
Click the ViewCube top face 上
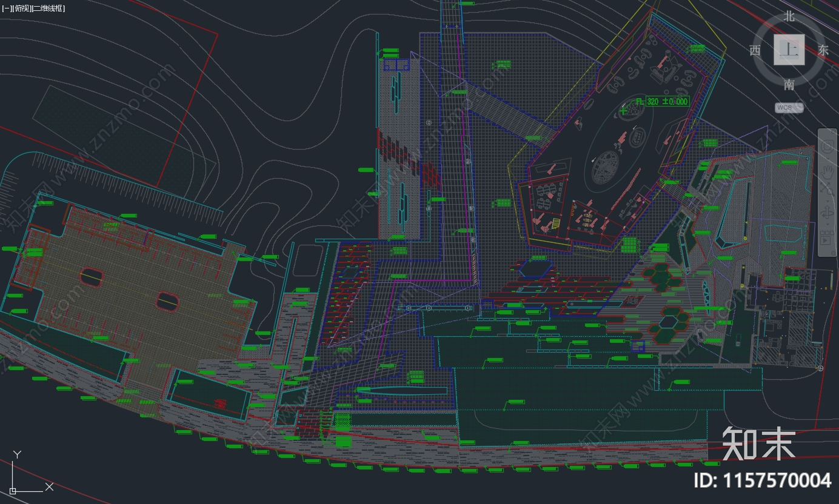(789, 50)
